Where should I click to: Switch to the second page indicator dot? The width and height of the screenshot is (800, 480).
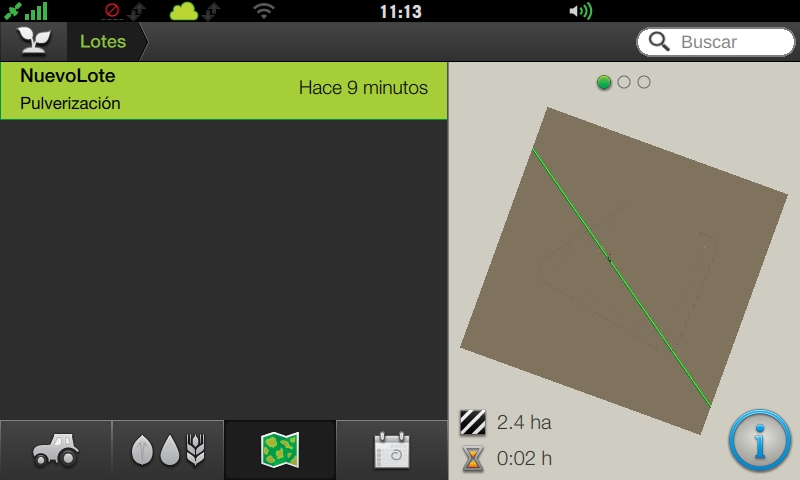(x=623, y=82)
